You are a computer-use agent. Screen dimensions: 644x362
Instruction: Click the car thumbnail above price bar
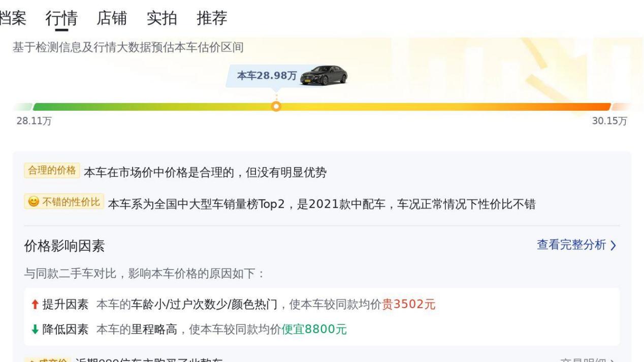pos(324,75)
